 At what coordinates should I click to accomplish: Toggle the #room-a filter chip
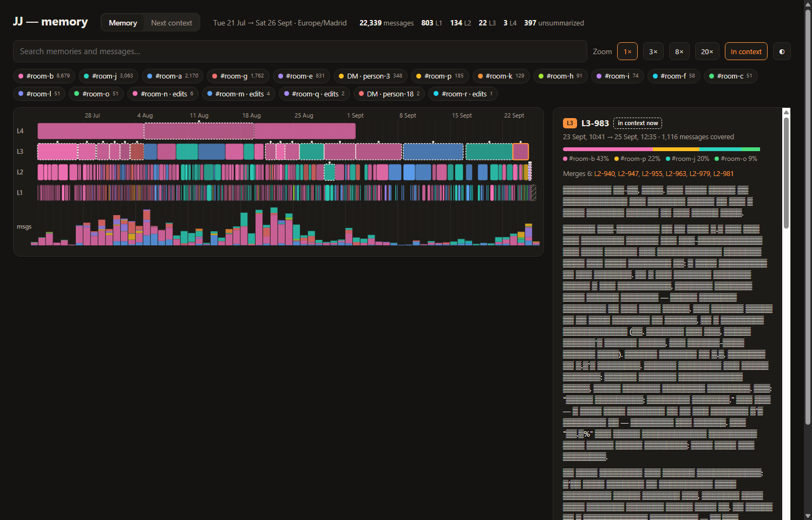point(173,76)
